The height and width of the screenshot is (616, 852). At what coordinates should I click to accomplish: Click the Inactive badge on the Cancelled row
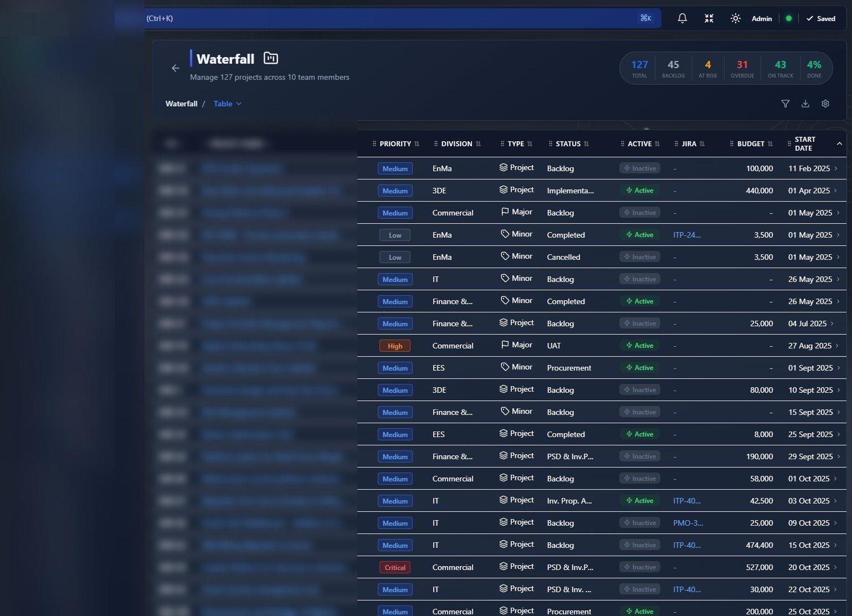point(639,256)
